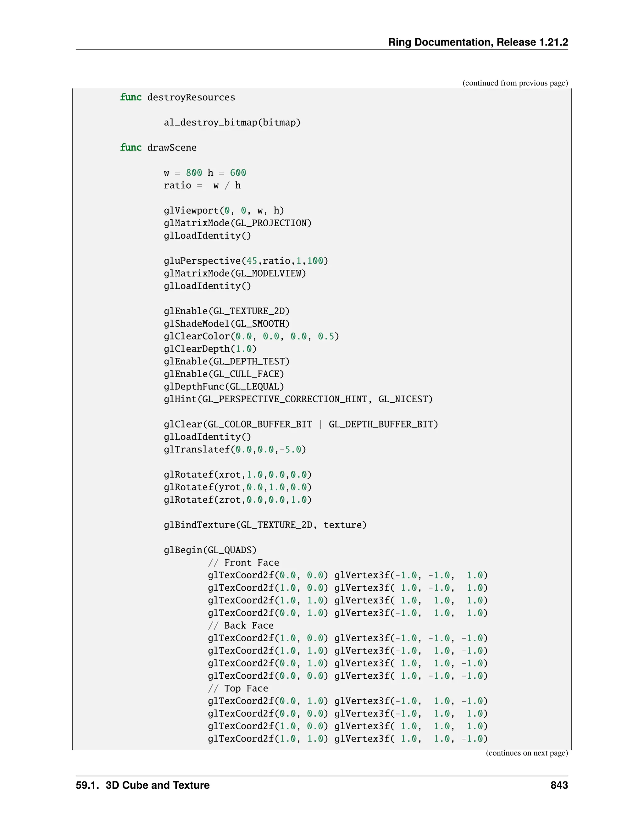Click the glClear color buffer line
Viewport: 644px width, 833px height.
[x=301, y=424]
